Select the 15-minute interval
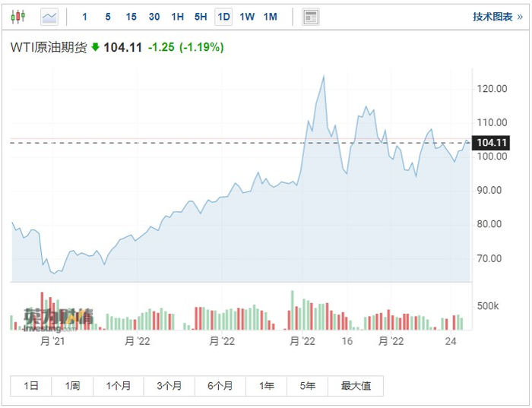Image resolution: width=532 pixels, height=408 pixels. pyautogui.click(x=131, y=17)
